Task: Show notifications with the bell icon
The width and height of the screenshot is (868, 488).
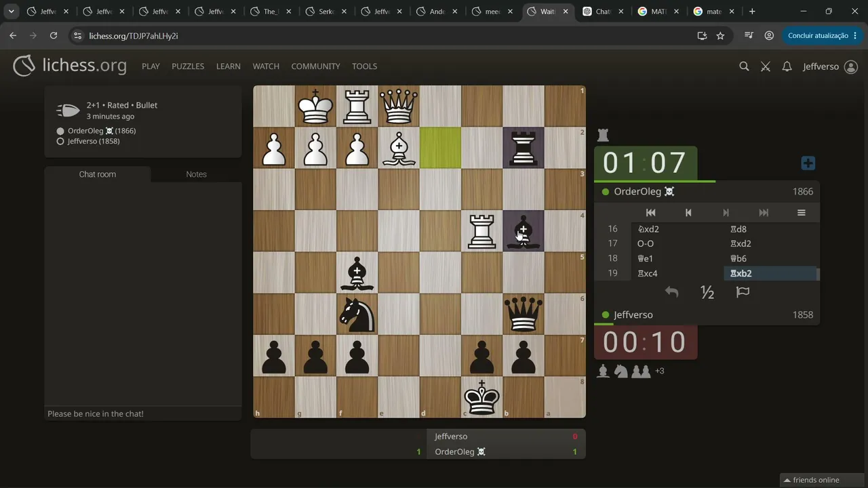Action: pos(787,66)
